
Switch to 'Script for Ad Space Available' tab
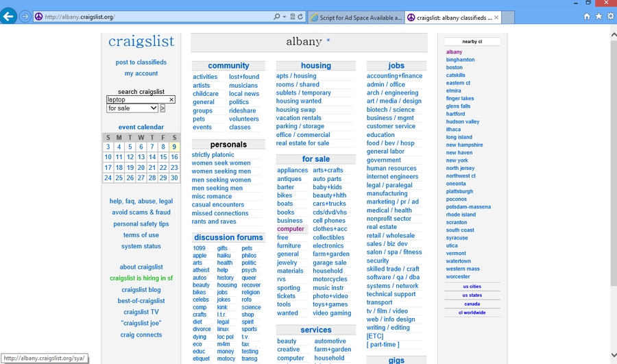(x=356, y=17)
